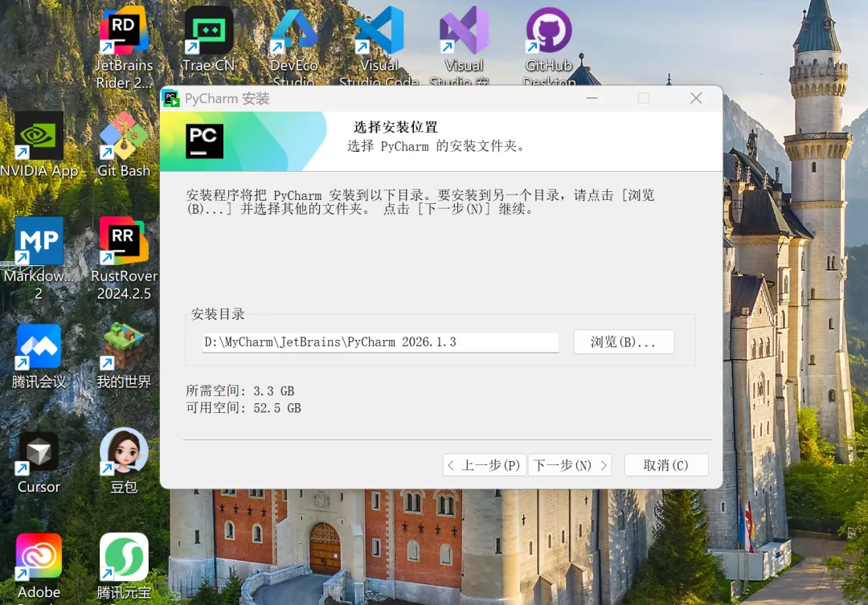Click the PC logo in installer header
This screenshot has width=868, height=605.
pyautogui.click(x=204, y=141)
